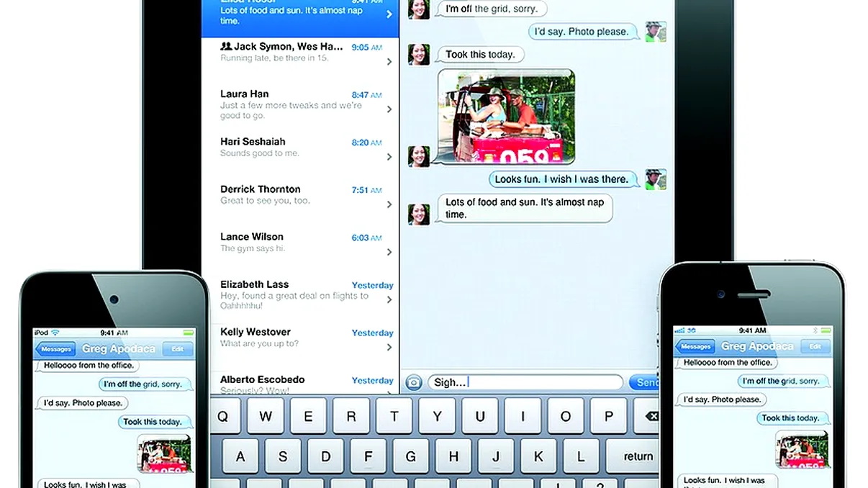This screenshot has width=868, height=488.
Task: Tap sender avatar beside "Took this today."
Action: tap(419, 55)
